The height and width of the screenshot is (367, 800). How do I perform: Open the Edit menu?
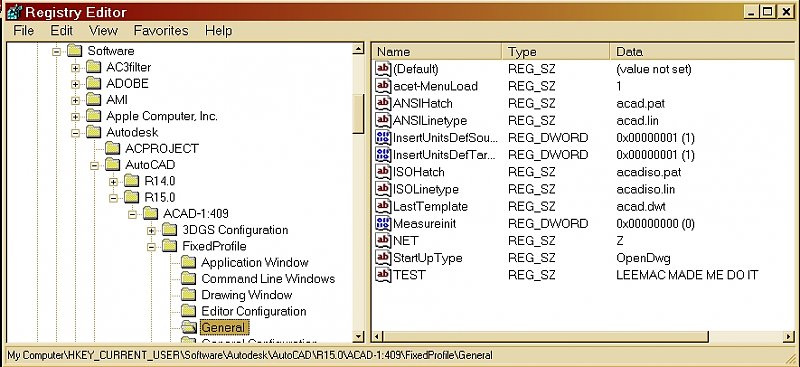[x=61, y=31]
